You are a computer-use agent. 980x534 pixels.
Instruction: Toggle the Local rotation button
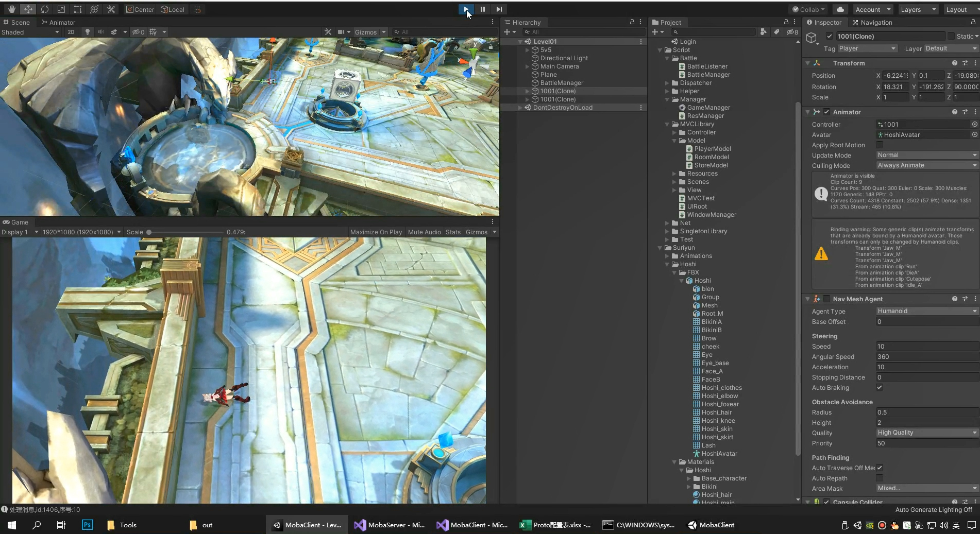[173, 9]
